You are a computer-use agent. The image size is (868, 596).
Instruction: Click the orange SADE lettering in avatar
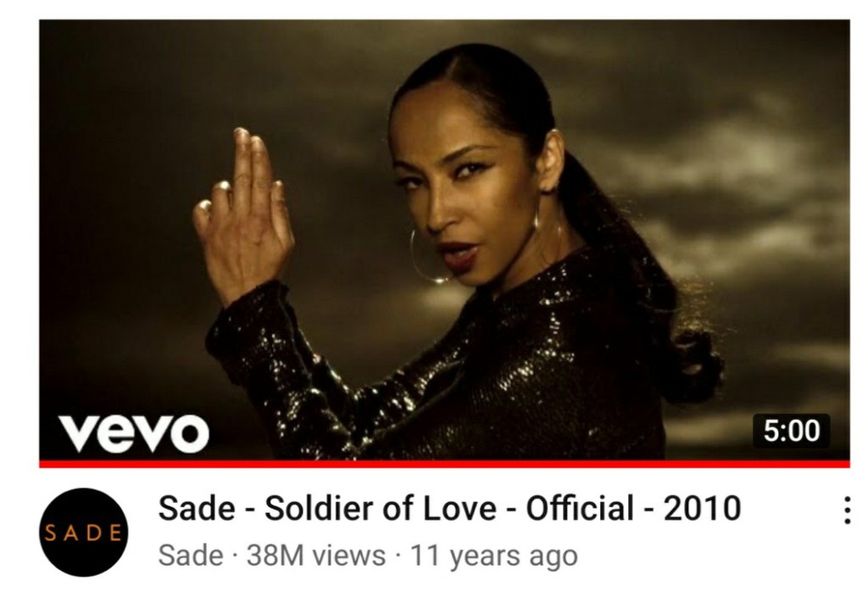tap(84, 533)
